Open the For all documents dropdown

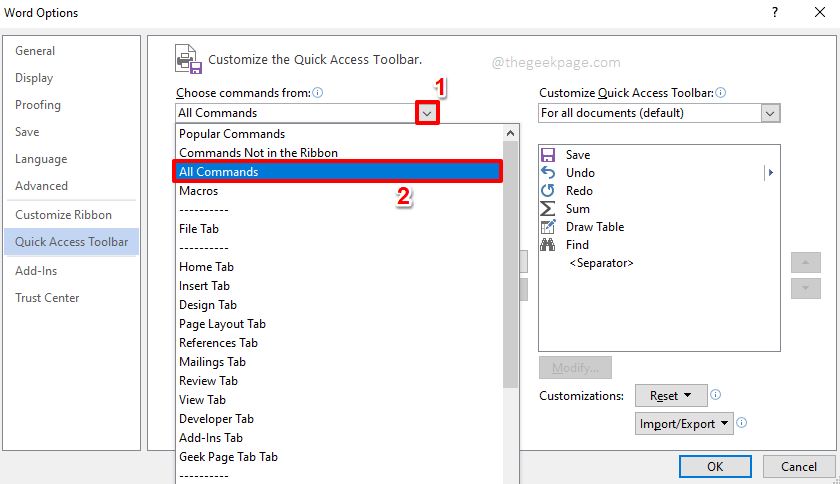click(769, 113)
